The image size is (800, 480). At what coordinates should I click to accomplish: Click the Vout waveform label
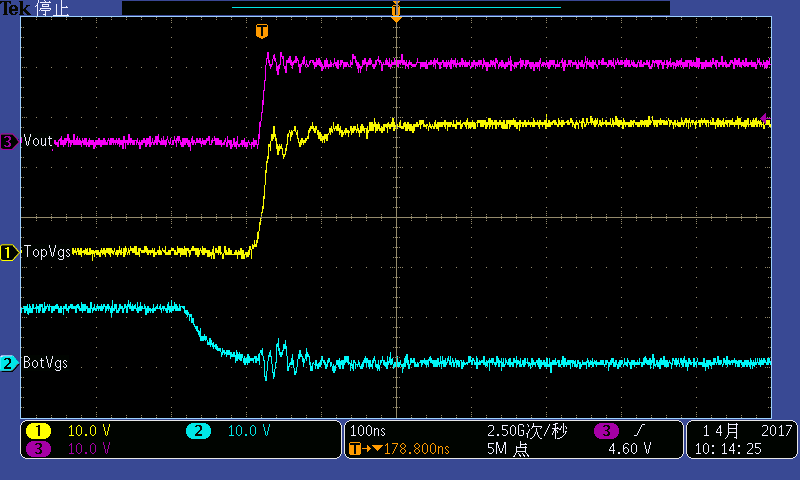(38, 141)
